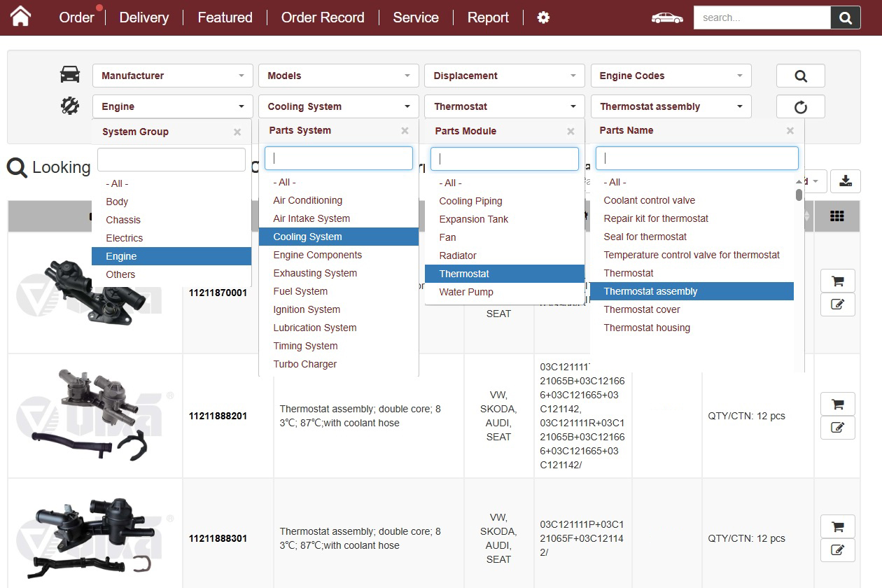Go to the Order Record section

click(323, 17)
